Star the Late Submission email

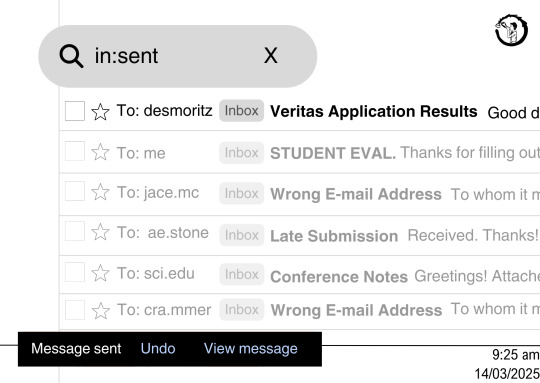(100, 232)
